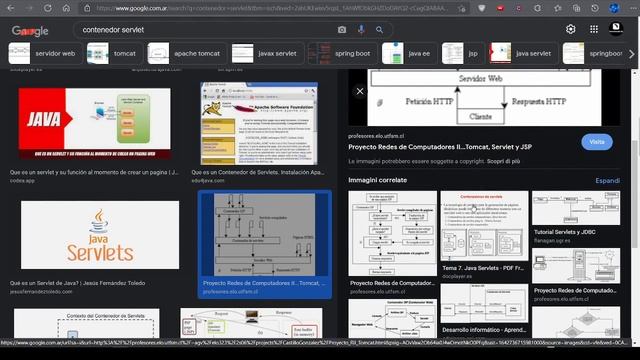
Task: Click Que es un servlet y su función caption
Action: [x=94, y=172]
